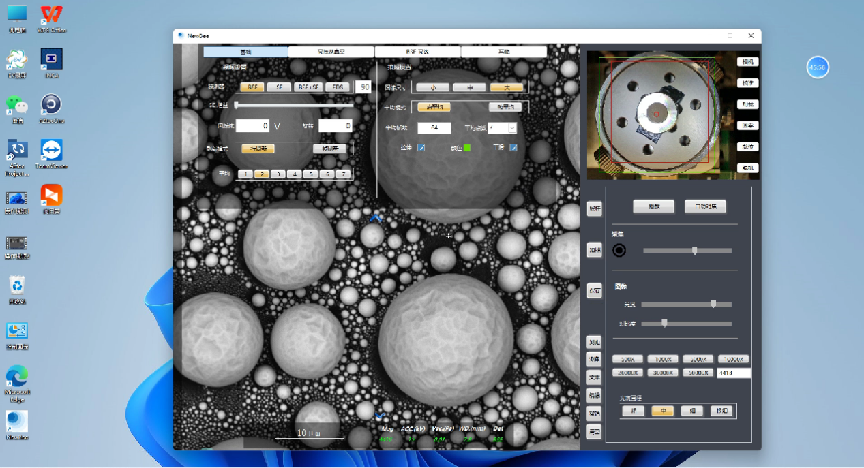The width and height of the screenshot is (864, 468).
Task: Toggle the left blue checkbox beside the green square
Action: tap(421, 148)
